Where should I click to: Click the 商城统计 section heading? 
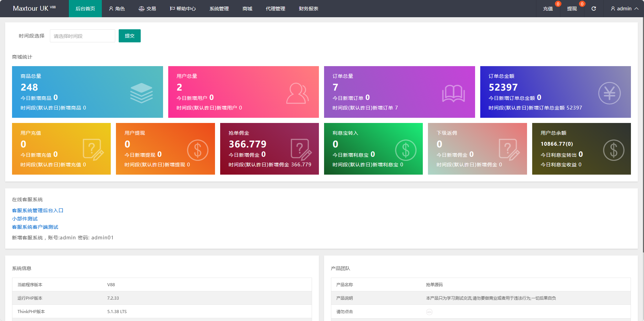[x=22, y=57]
